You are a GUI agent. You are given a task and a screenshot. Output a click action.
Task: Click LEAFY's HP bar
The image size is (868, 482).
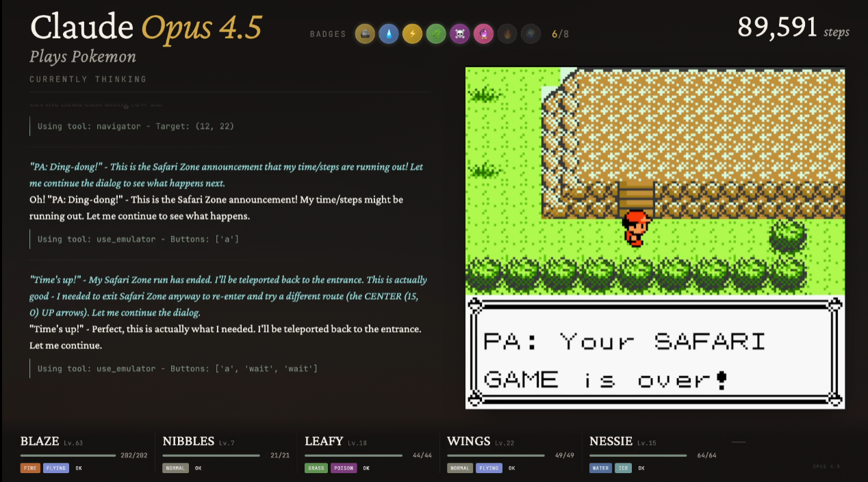click(x=353, y=455)
